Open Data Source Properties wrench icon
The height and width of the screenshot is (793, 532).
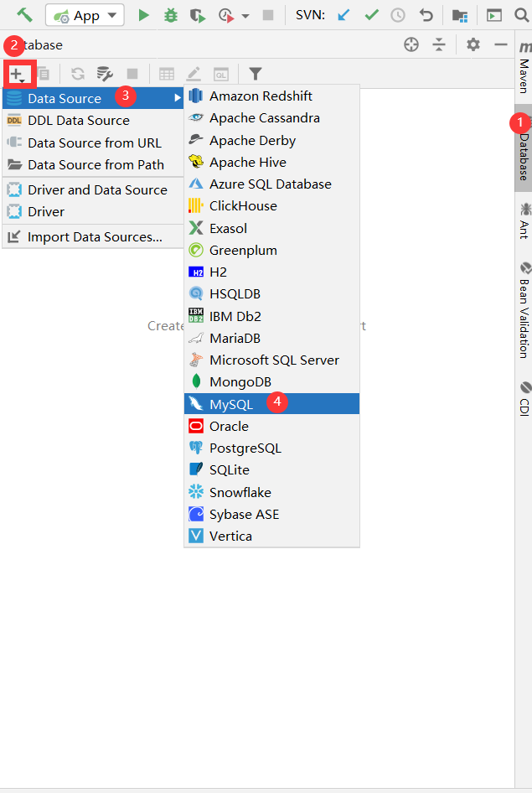tap(105, 74)
